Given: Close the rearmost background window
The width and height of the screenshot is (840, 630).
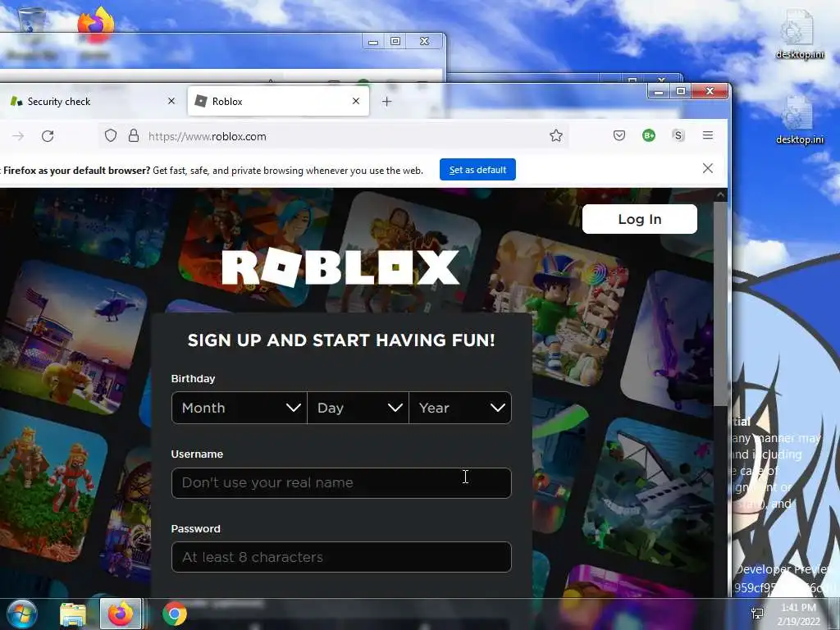Looking at the screenshot, I should click(x=424, y=41).
